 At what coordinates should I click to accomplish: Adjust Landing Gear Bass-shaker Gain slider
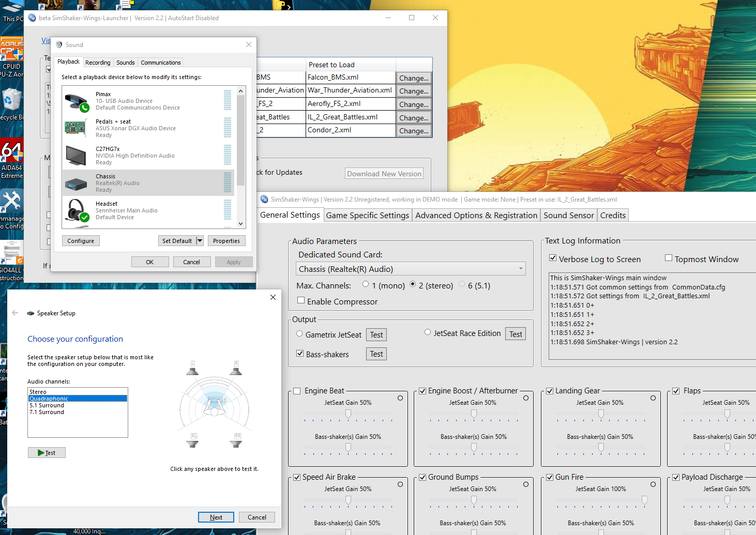pos(601,448)
